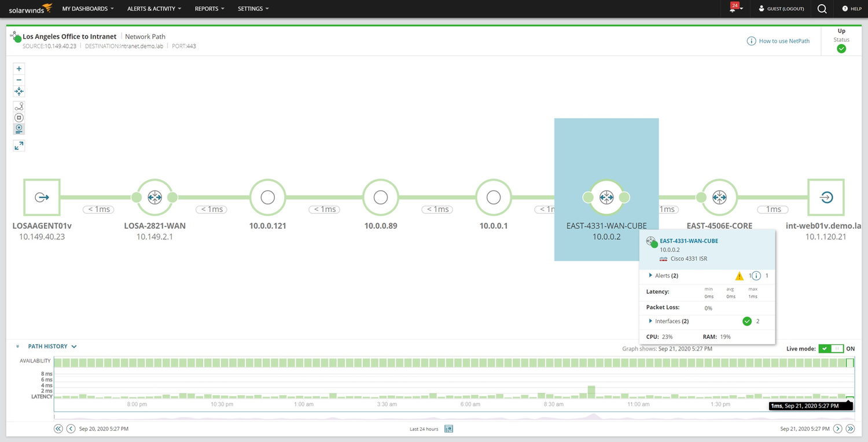Click the green Up status indicator circle
Viewport: 868px width, 442px height.
coord(841,49)
